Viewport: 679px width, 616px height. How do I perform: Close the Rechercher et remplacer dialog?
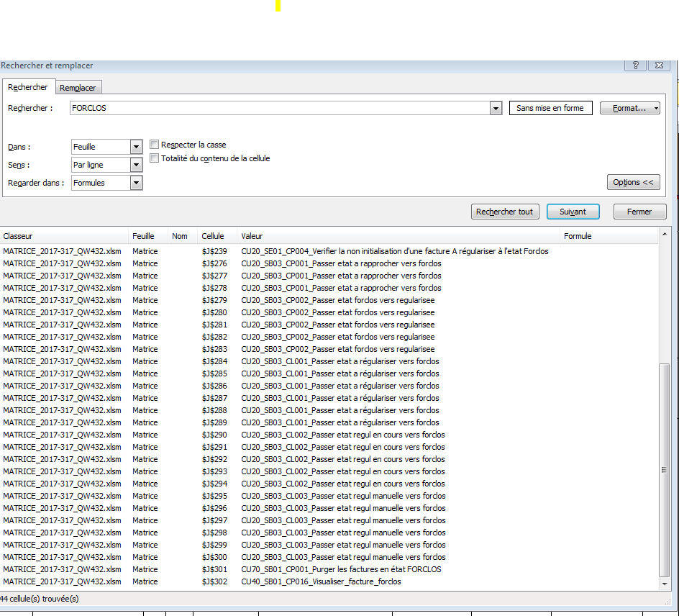(659, 65)
